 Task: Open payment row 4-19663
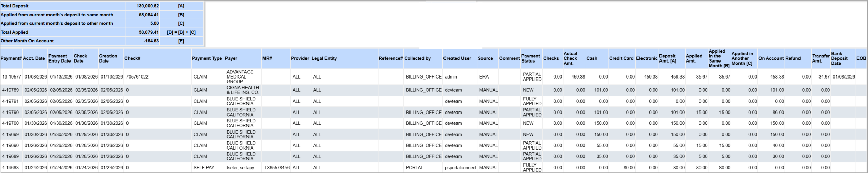[11, 168]
